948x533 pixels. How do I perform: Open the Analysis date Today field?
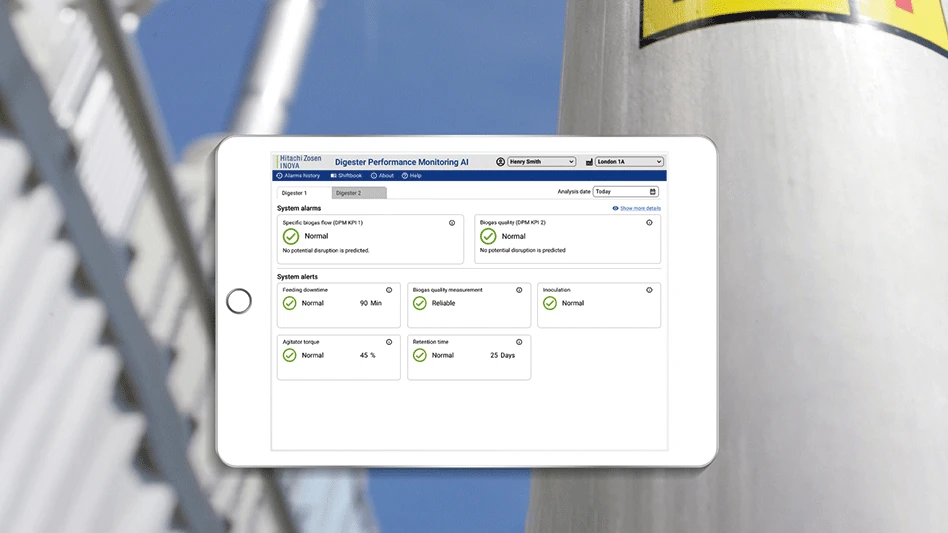tap(620, 192)
